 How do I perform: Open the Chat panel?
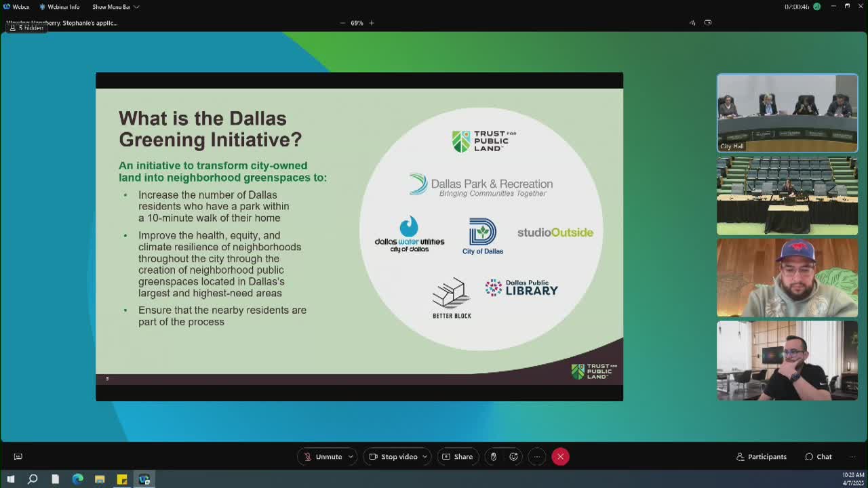[818, 457]
